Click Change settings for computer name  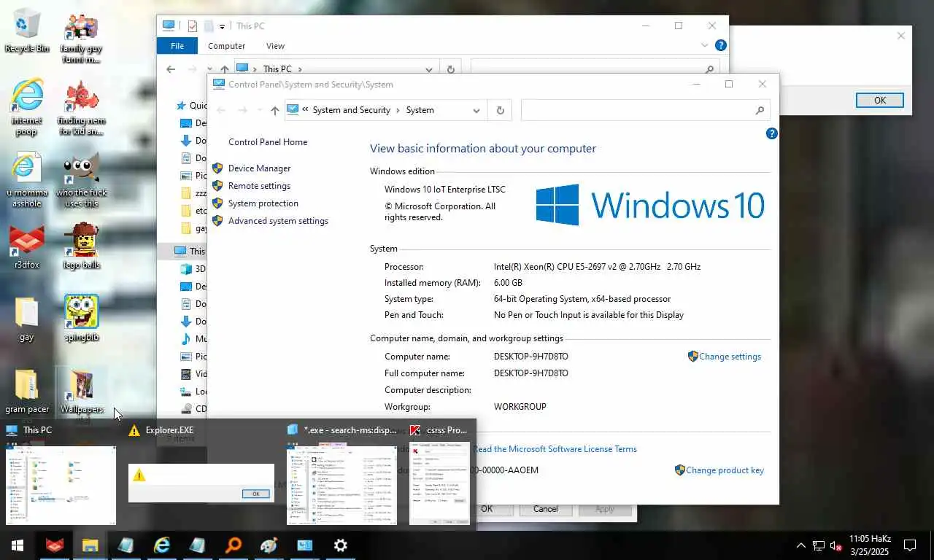pos(730,357)
